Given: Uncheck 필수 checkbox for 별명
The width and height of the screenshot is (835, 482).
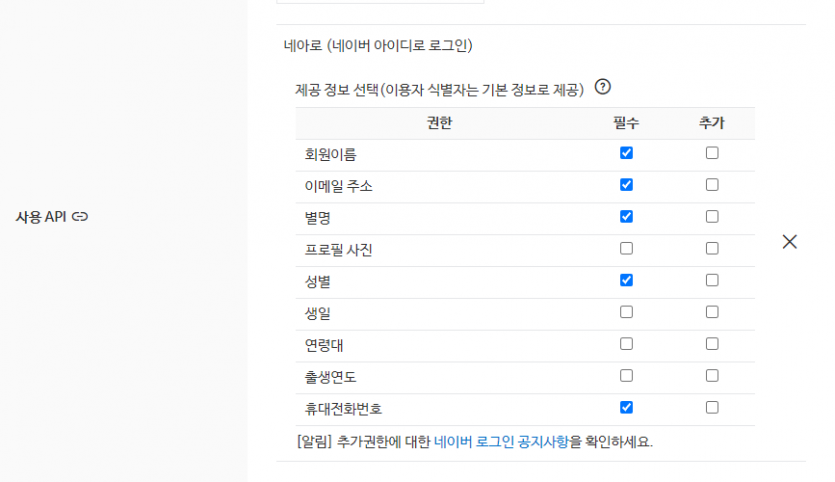Looking at the screenshot, I should point(626,216).
